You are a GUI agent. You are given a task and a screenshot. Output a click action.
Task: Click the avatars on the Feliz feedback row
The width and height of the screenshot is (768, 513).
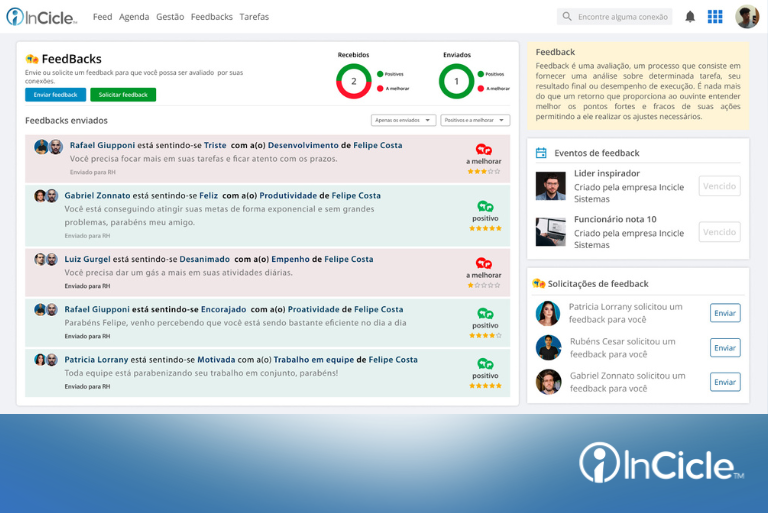pos(46,196)
